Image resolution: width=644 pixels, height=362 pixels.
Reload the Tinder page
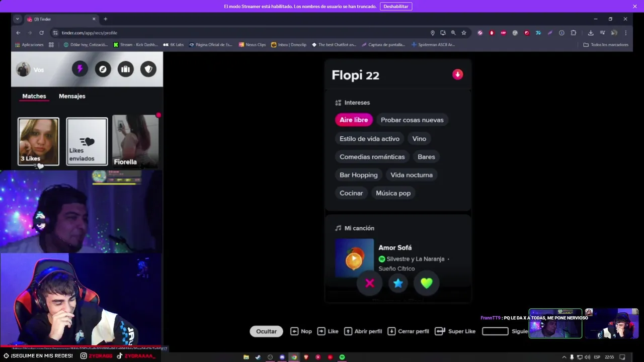41,33
